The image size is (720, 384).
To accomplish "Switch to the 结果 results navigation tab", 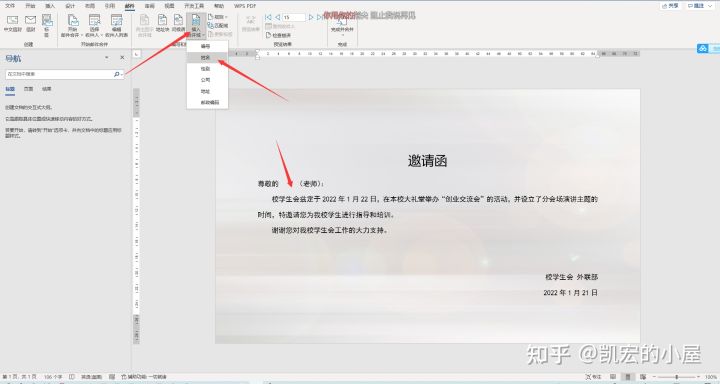I will [47, 89].
